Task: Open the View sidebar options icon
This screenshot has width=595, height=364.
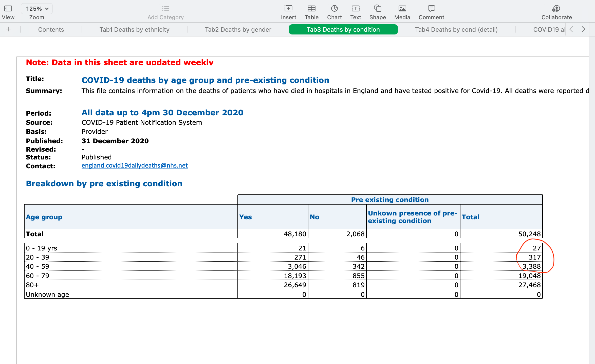Action: pos(8,9)
